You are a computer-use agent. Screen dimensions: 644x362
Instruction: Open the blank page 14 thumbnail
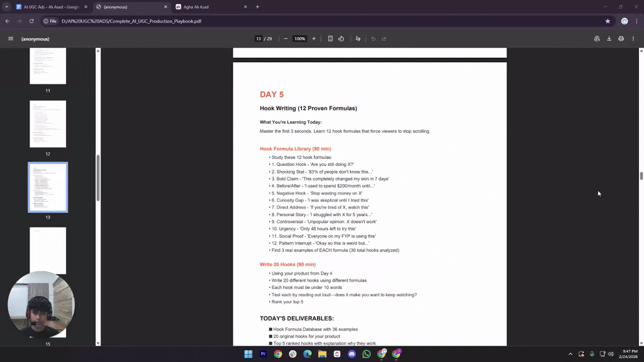click(48, 250)
